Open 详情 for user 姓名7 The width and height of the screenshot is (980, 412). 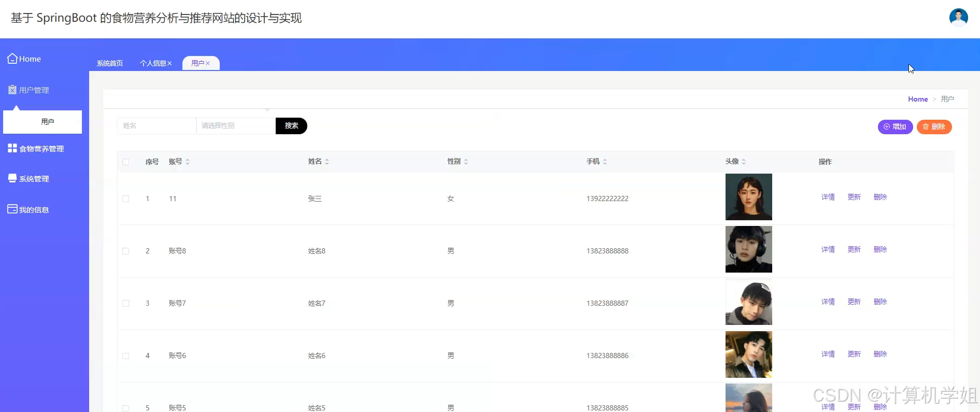click(x=828, y=302)
